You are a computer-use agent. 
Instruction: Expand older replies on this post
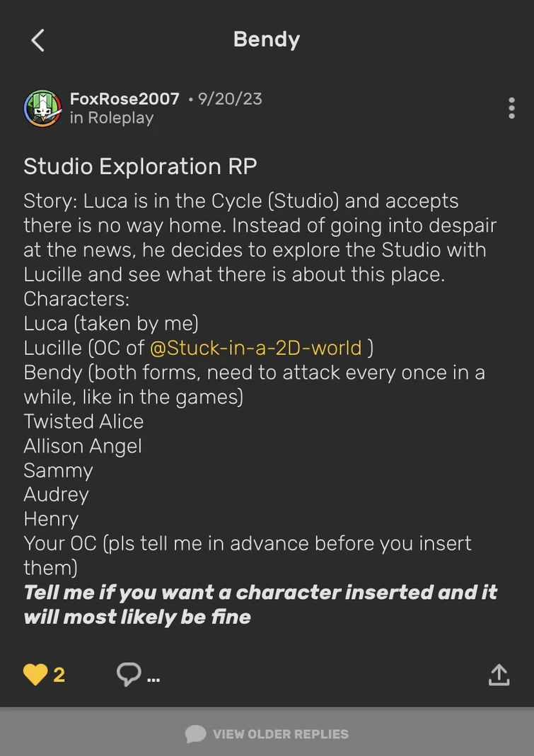click(x=267, y=733)
